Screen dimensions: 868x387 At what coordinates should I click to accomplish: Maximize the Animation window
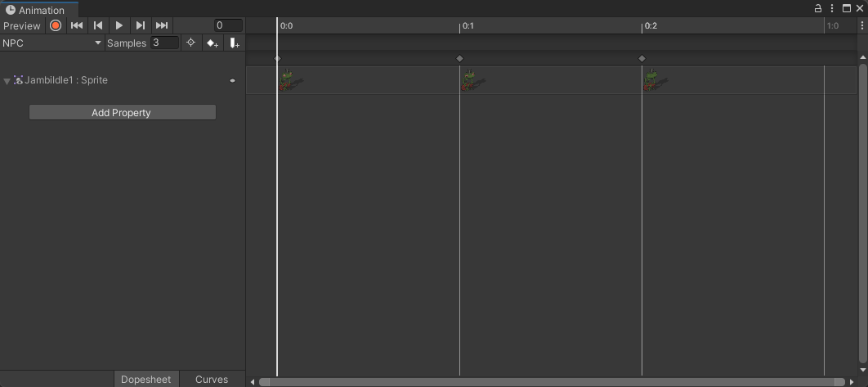[847, 8]
